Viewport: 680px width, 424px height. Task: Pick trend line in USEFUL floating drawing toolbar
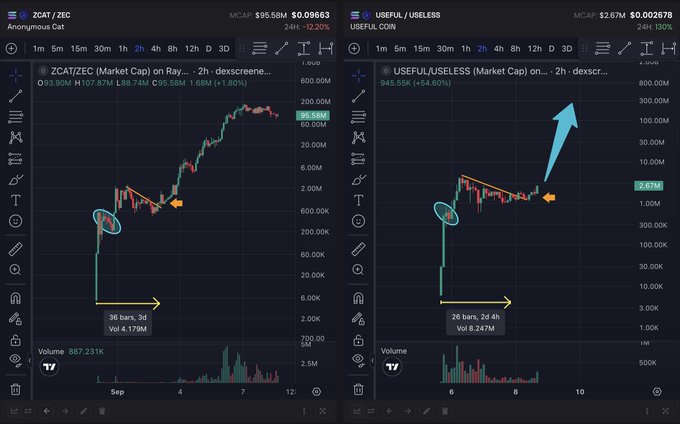click(624, 49)
